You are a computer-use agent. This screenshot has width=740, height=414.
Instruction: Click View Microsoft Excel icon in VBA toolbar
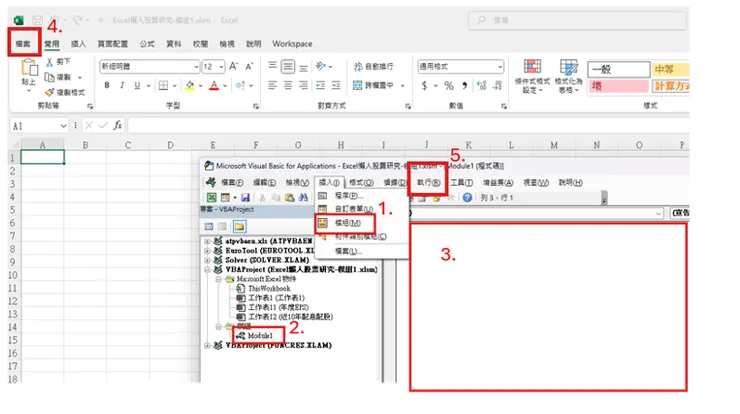[211, 198]
